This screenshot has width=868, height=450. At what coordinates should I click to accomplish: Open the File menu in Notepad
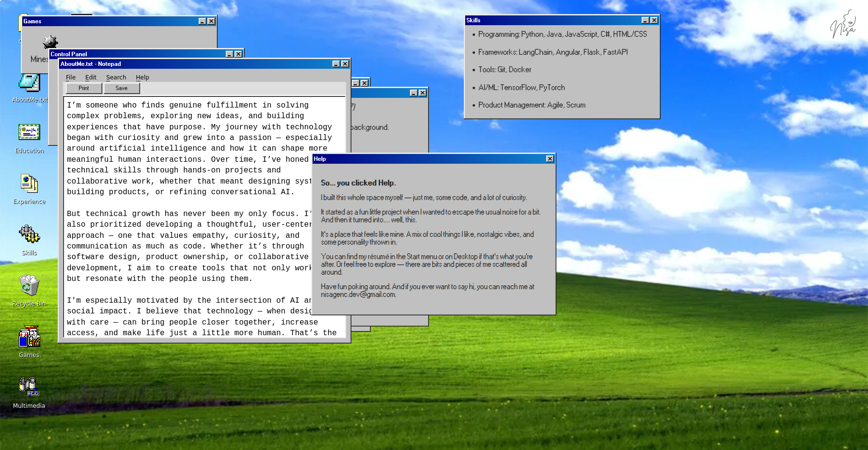click(x=71, y=78)
